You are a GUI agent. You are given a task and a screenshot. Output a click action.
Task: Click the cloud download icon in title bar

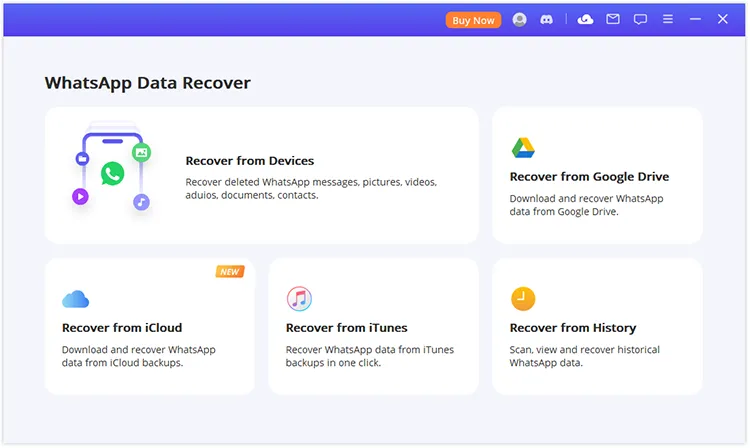pos(585,19)
